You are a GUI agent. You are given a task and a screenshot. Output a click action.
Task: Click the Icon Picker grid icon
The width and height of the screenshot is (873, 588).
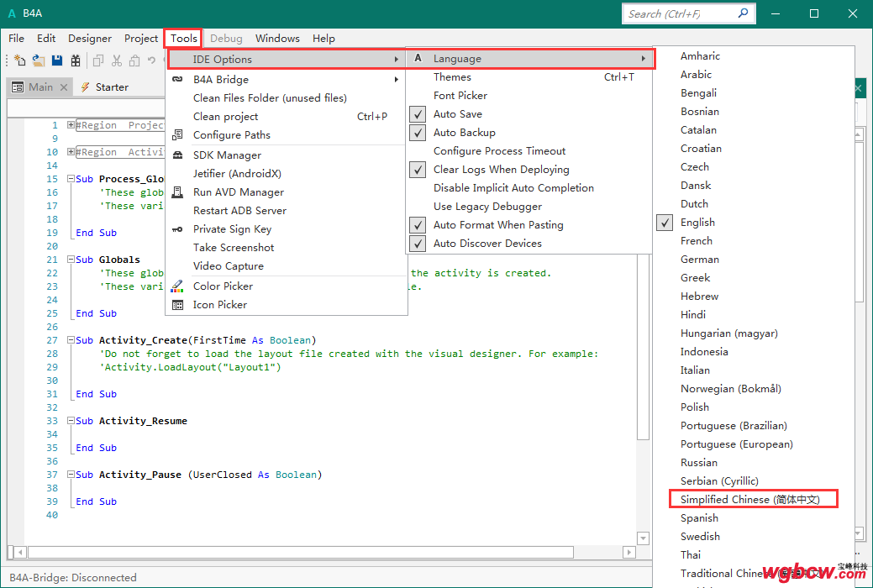tap(177, 305)
